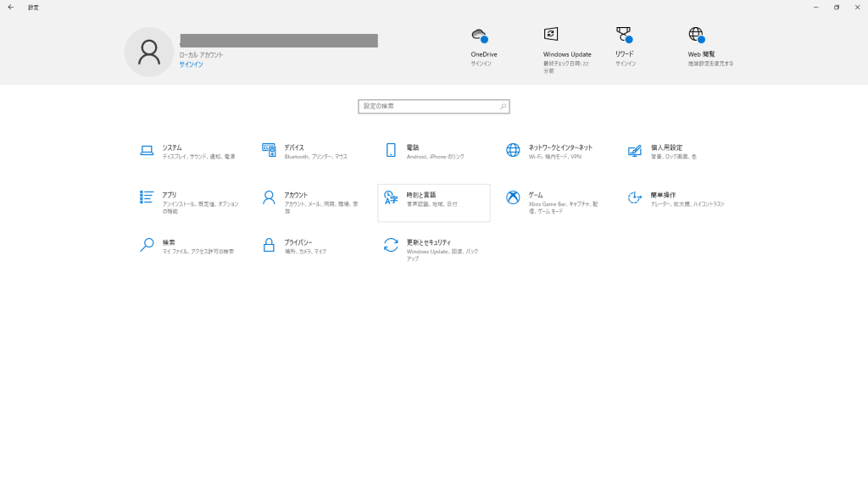Open the ゲーム Xbox icon
The height and width of the screenshot is (488, 868).
point(513,197)
